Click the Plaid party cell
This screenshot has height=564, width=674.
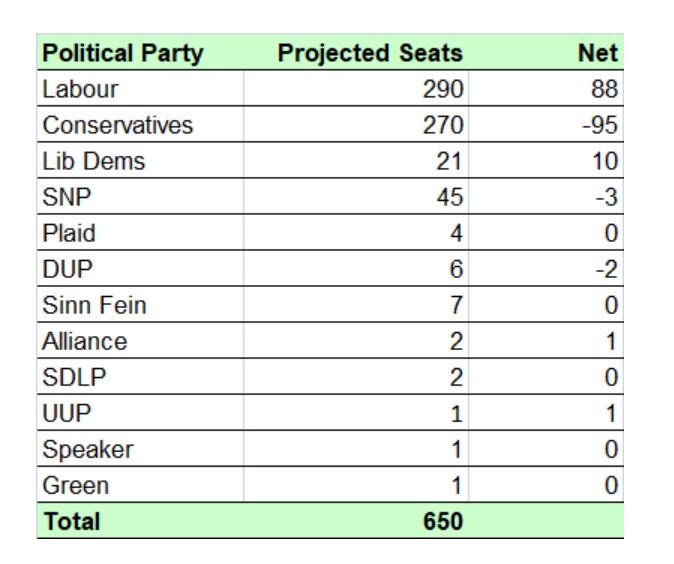(140, 233)
